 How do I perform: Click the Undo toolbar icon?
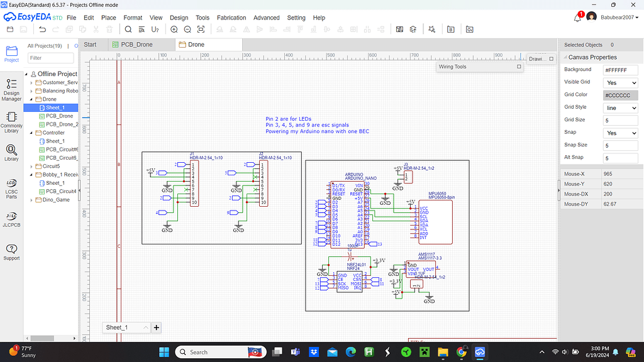coord(42,29)
